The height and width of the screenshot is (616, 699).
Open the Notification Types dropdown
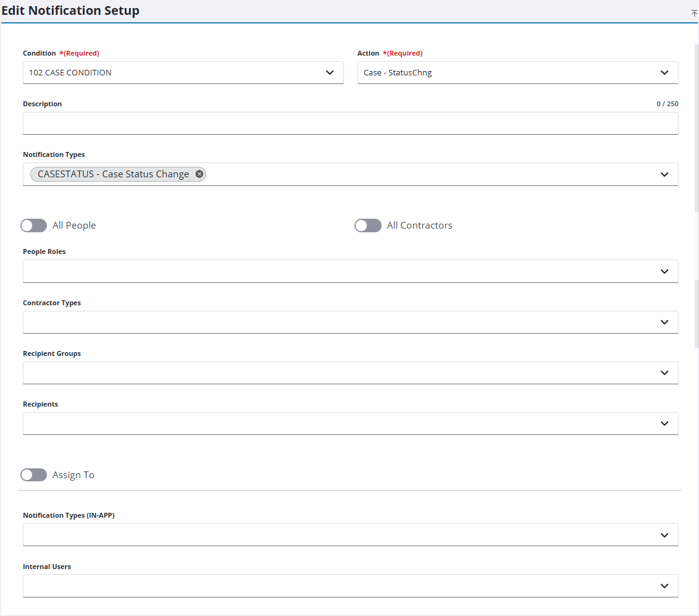click(665, 174)
